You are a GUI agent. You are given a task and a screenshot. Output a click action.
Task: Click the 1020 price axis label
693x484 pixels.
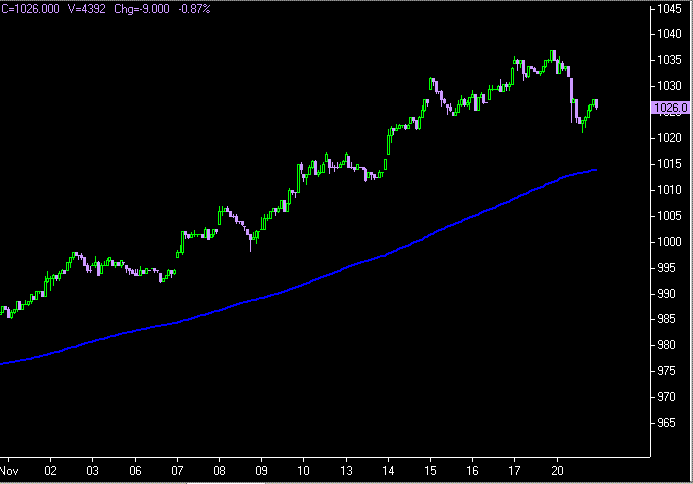pos(669,138)
